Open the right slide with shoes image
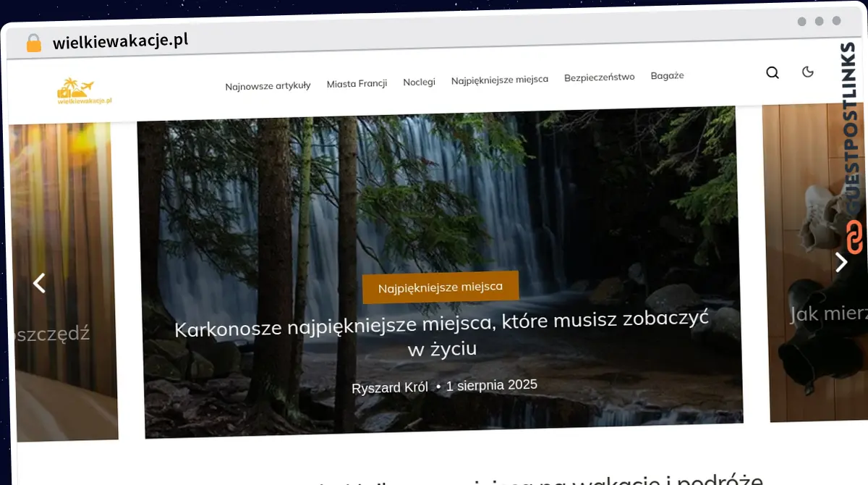The height and width of the screenshot is (485, 868). click(x=814, y=262)
